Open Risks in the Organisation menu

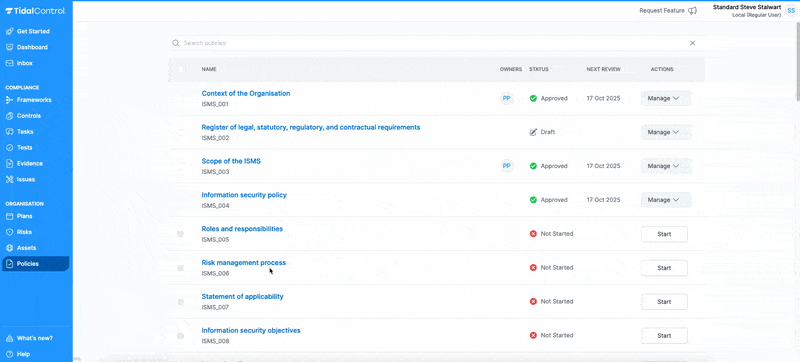(x=35, y=232)
